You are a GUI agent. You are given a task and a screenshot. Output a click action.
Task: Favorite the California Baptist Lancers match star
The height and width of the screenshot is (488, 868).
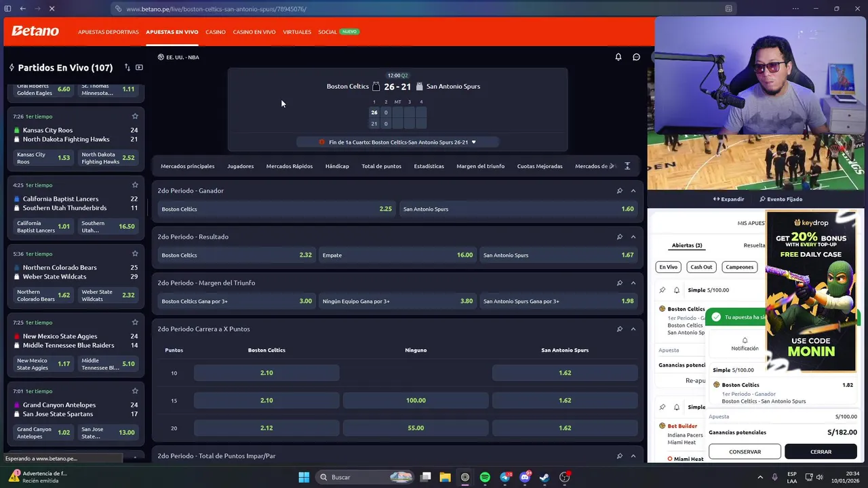[x=135, y=185]
